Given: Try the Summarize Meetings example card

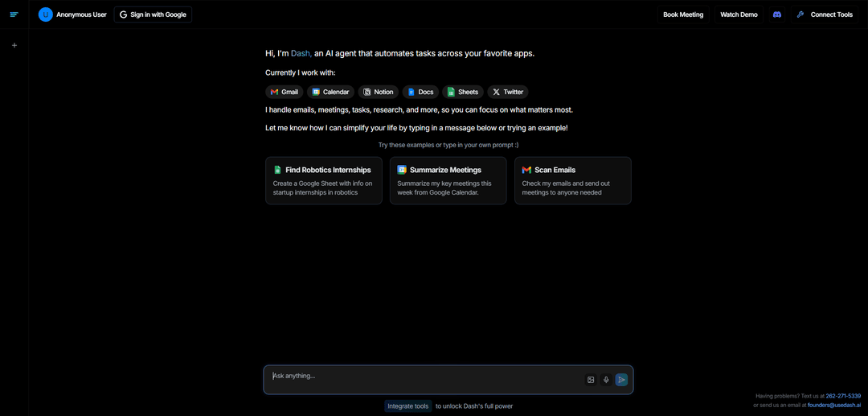Looking at the screenshot, I should pos(448,180).
